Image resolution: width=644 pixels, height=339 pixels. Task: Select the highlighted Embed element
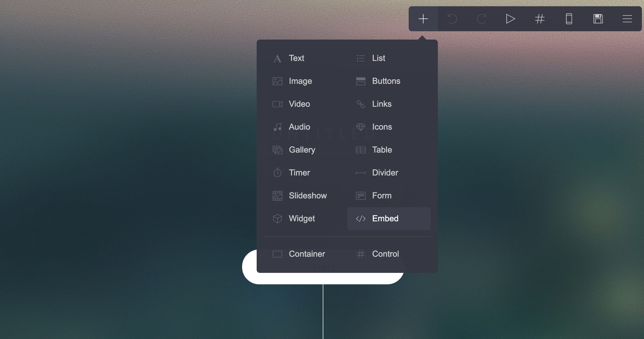click(389, 218)
